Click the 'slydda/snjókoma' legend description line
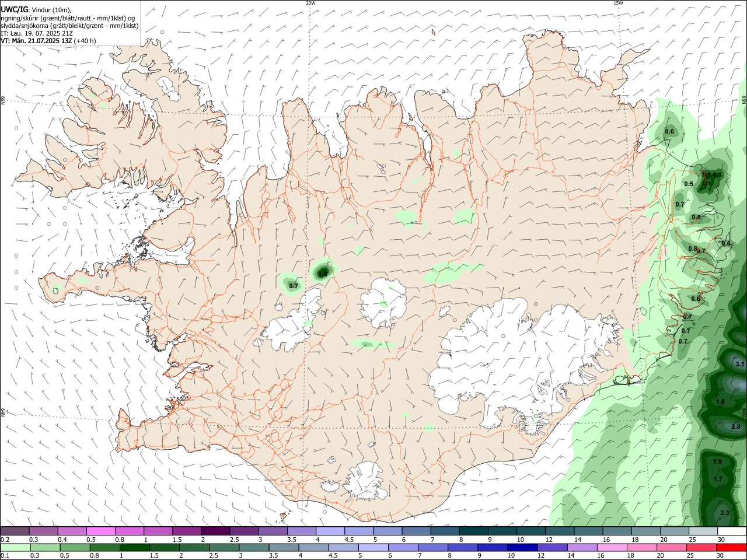 pos(69,26)
